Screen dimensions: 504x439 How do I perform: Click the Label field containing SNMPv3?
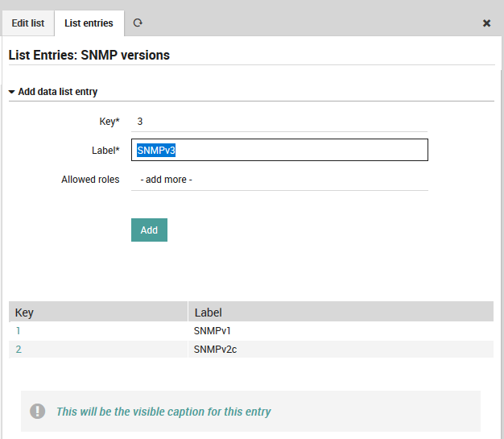279,150
